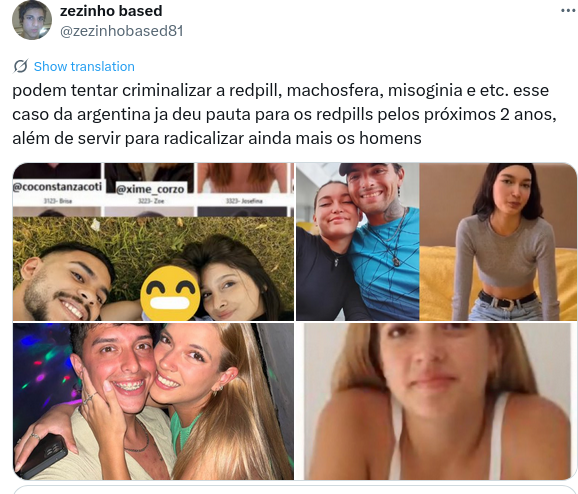Click the tweet text starting with "podem tentar criminalizar"
The width and height of the screenshot is (578, 494).
[x=284, y=114]
